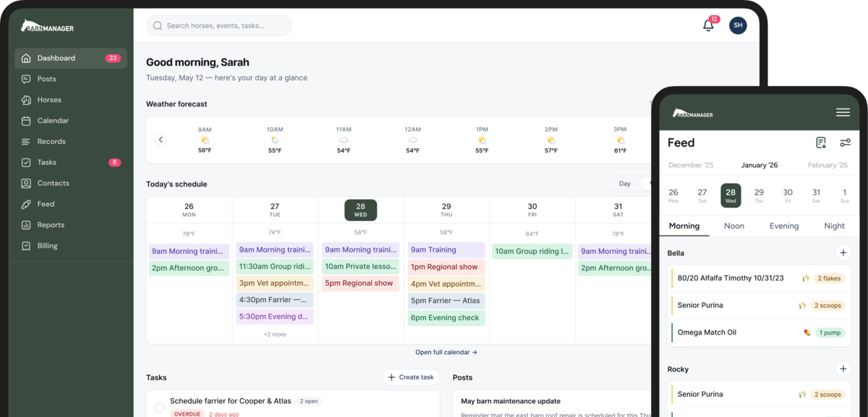Open the 4:30pm Farrier event on Tuesday
This screenshot has height=417, width=868.
pos(275,300)
